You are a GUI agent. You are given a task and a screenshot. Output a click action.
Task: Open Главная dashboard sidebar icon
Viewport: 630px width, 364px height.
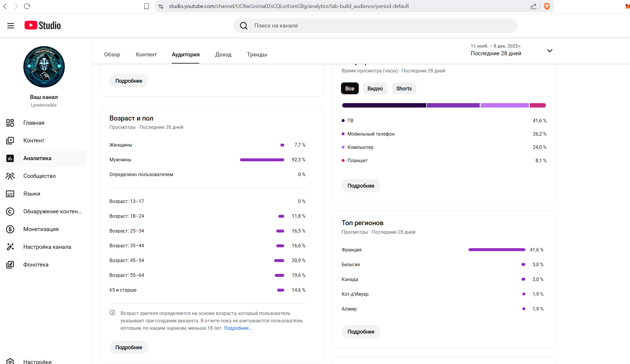pyautogui.click(x=10, y=123)
